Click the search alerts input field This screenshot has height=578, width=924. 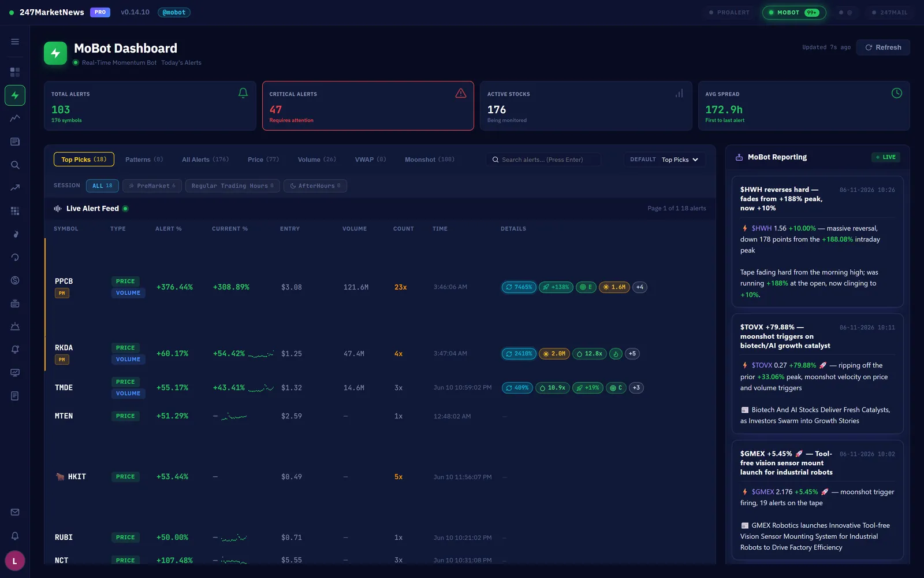coord(543,160)
